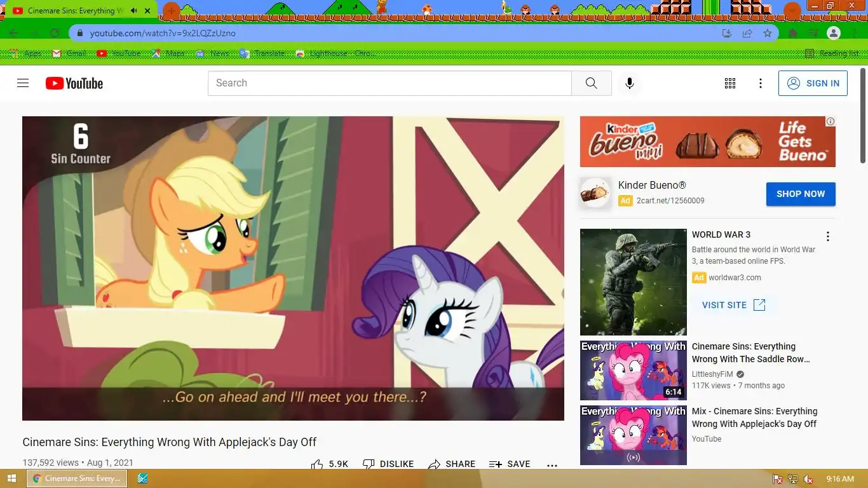Click the VISIT SITE button
868x488 pixels.
pos(733,305)
